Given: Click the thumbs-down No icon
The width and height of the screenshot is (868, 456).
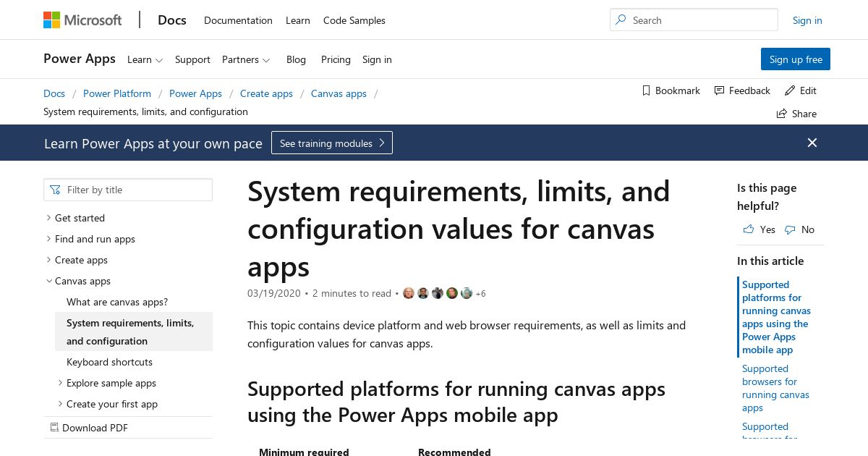Looking at the screenshot, I should tap(790, 229).
